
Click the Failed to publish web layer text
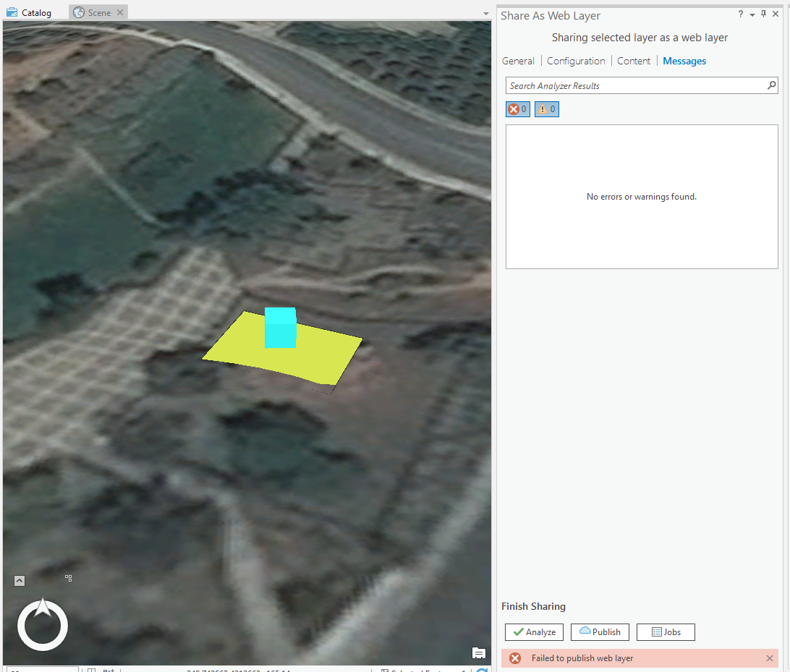tap(582, 658)
